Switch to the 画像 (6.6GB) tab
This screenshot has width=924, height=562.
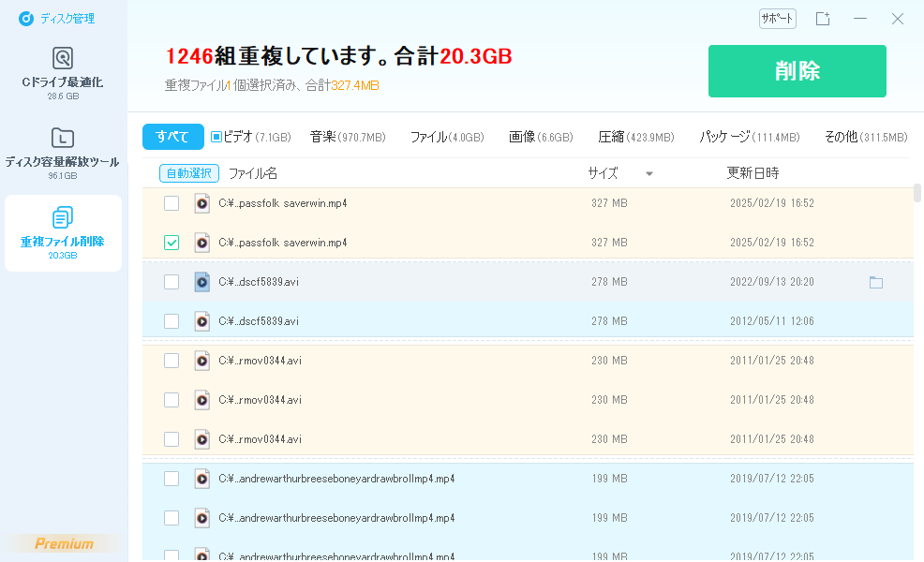[x=541, y=138]
